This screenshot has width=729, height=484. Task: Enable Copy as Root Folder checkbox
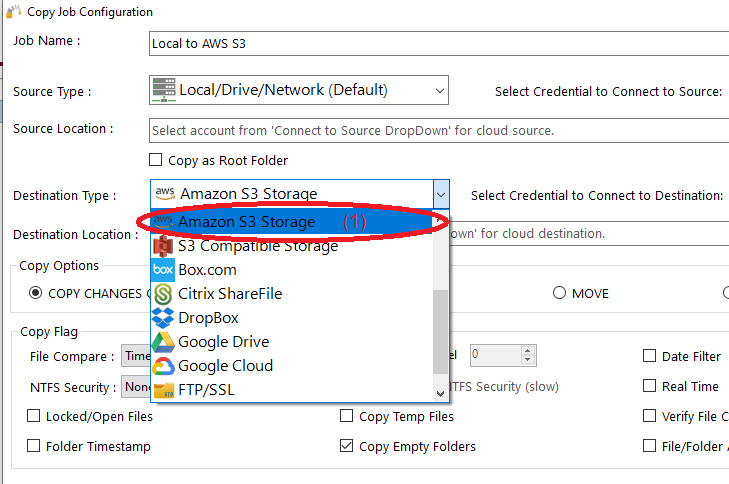tap(155, 160)
